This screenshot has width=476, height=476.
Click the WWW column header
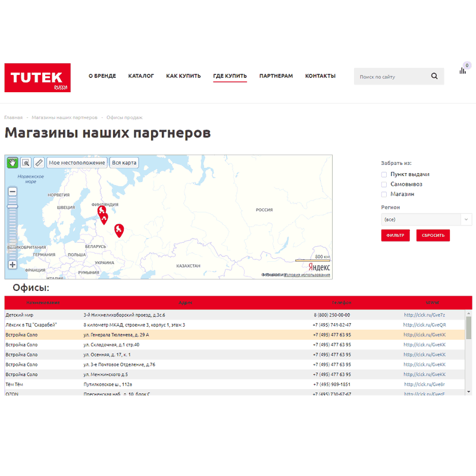point(433,303)
